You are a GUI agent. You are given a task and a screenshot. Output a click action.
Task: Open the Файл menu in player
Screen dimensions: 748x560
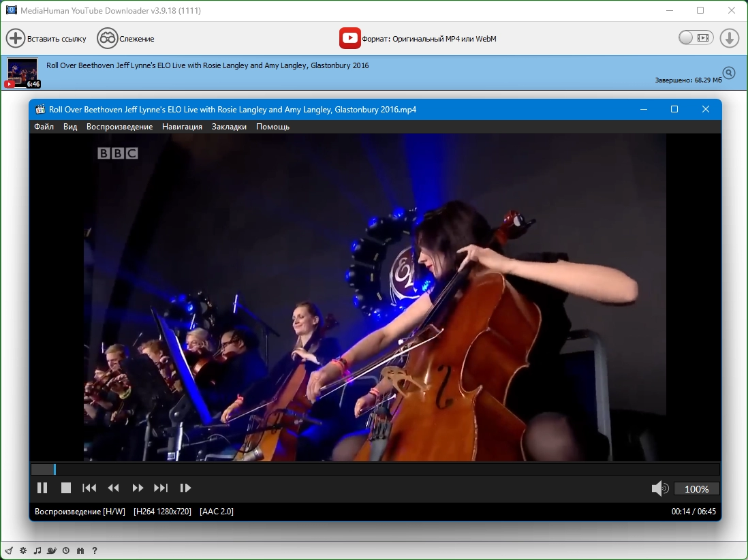[x=44, y=127]
